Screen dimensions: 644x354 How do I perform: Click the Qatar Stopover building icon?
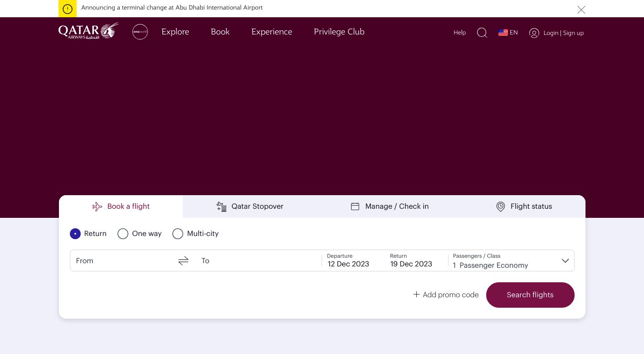(221, 206)
